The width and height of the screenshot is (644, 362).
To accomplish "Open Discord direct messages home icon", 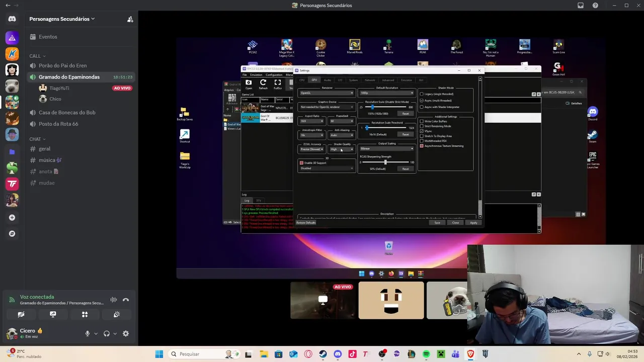I will (12, 19).
